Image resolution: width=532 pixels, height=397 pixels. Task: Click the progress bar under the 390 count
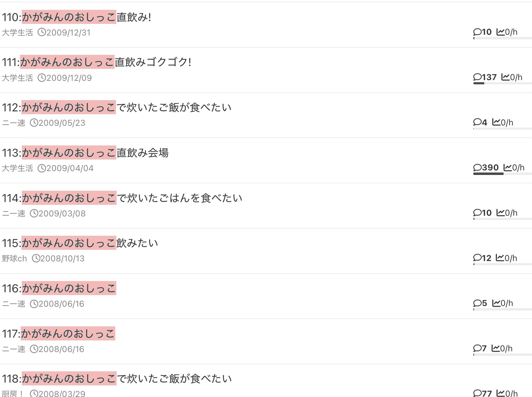(x=502, y=174)
